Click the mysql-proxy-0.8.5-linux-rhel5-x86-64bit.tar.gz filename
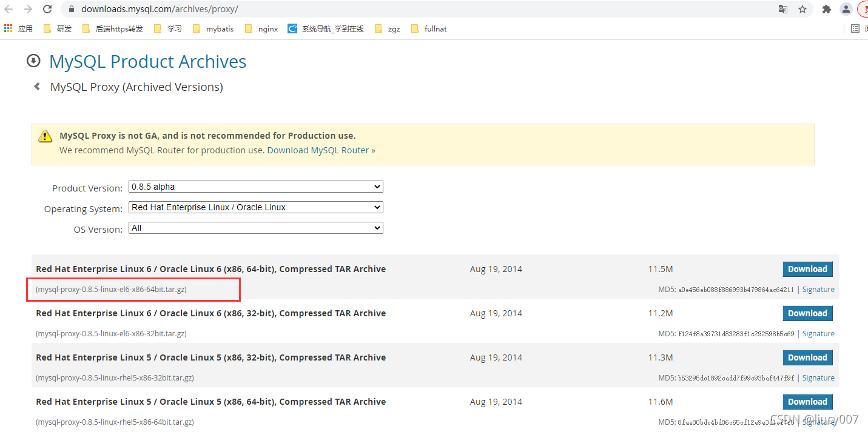Screen dimensions: 868x432 click(x=115, y=422)
